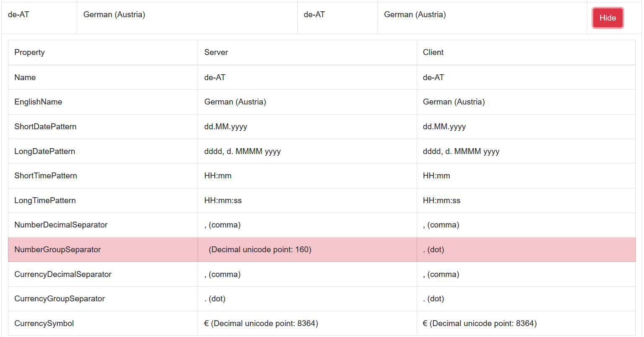This screenshot has height=337, width=644.
Task: Select the ShortDatePattern row
Action: [45, 126]
